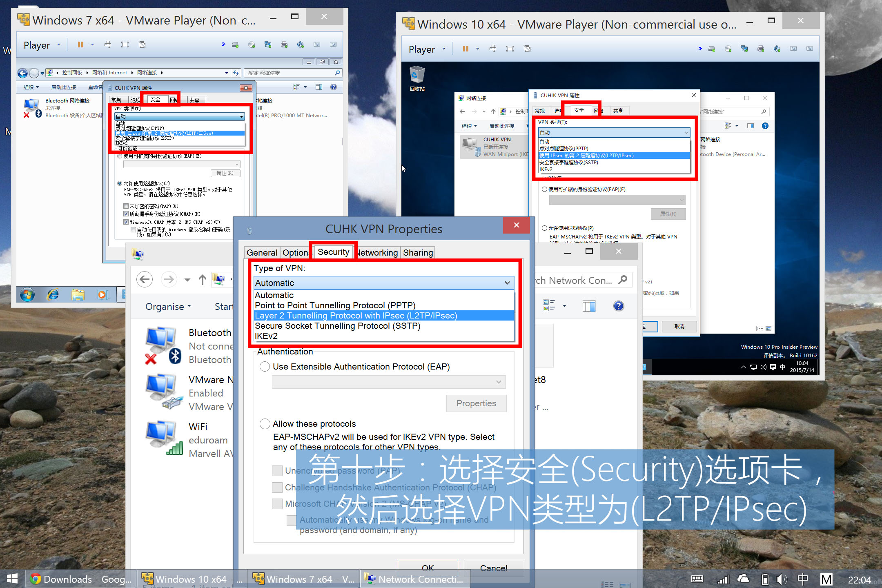
Task: Click sound card icon in Windows 10 player
Action: [777, 49]
